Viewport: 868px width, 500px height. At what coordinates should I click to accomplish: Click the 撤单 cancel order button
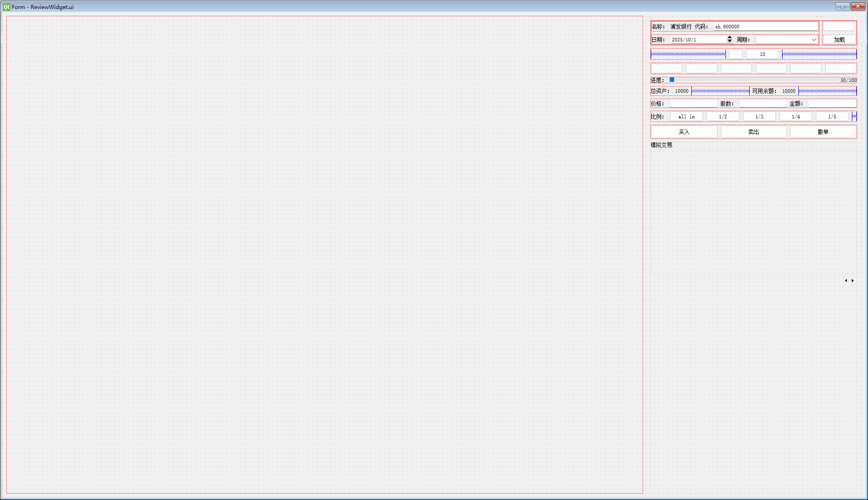click(823, 132)
